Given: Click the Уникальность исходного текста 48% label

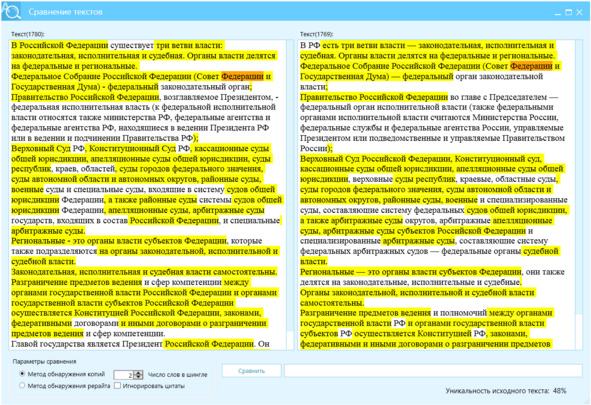Looking at the screenshot, I should tap(506, 391).
